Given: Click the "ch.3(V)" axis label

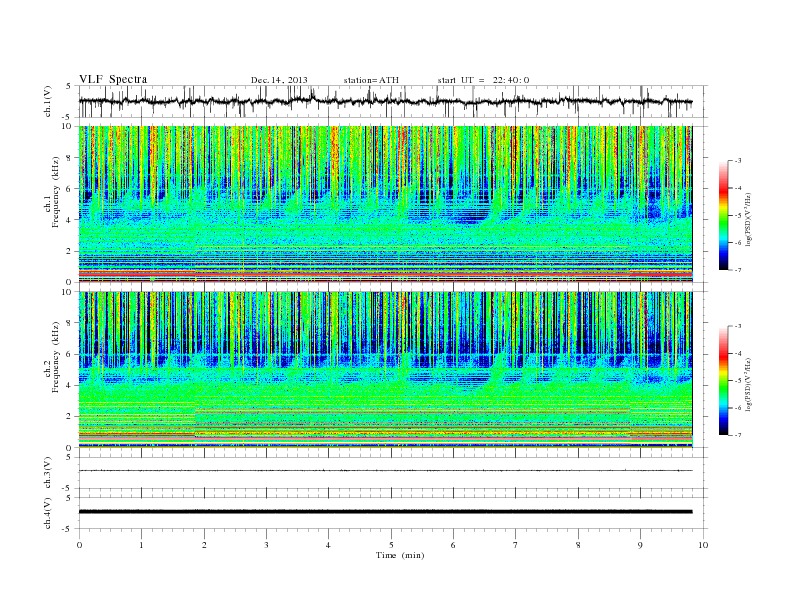Looking at the screenshot, I should tap(48, 473).
